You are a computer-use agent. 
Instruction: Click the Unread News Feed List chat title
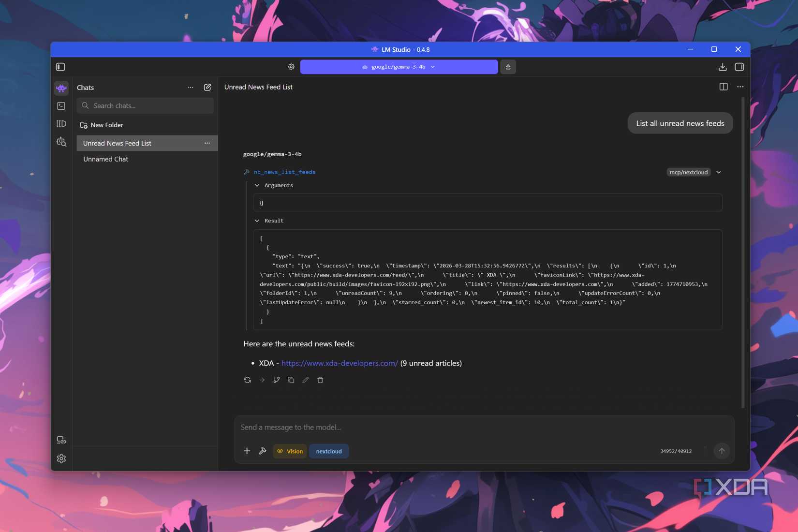pyautogui.click(x=258, y=87)
